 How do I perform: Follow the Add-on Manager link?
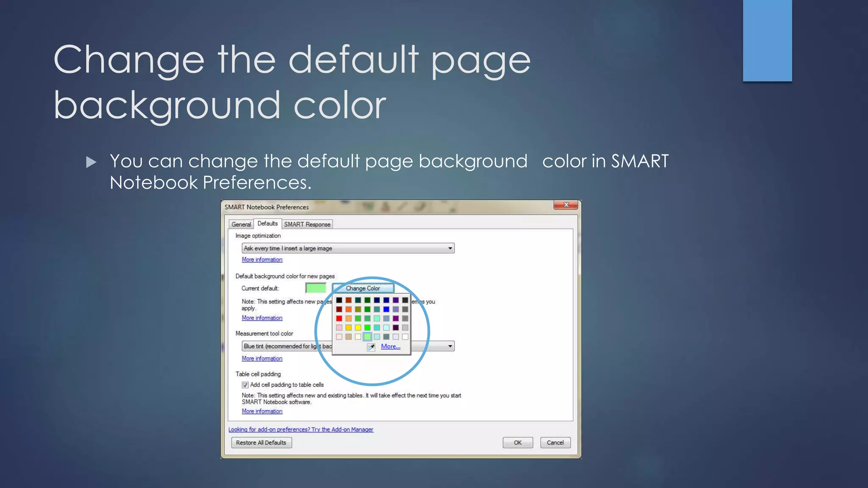(x=301, y=430)
